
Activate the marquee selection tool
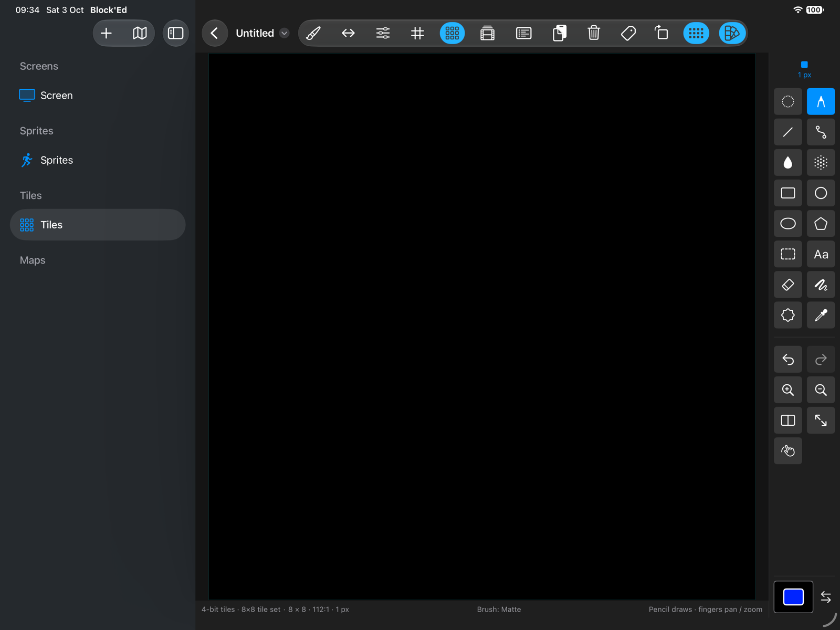click(x=788, y=254)
